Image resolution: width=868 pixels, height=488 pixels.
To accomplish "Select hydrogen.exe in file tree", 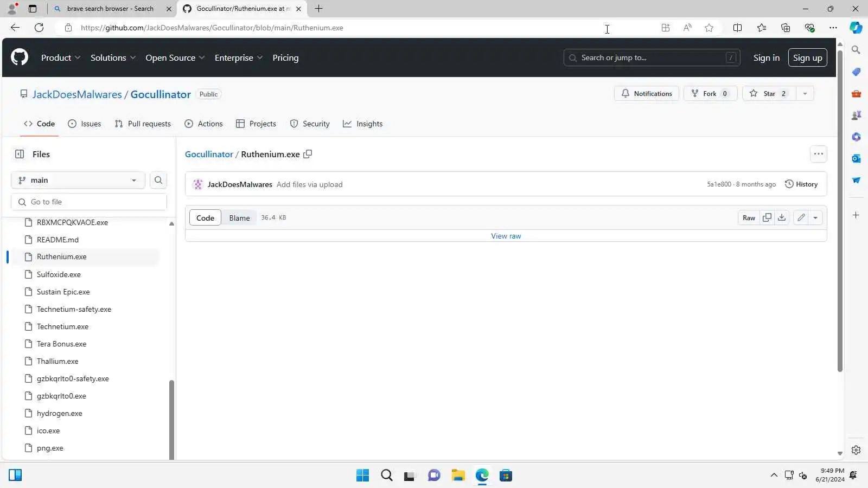I will point(60,413).
